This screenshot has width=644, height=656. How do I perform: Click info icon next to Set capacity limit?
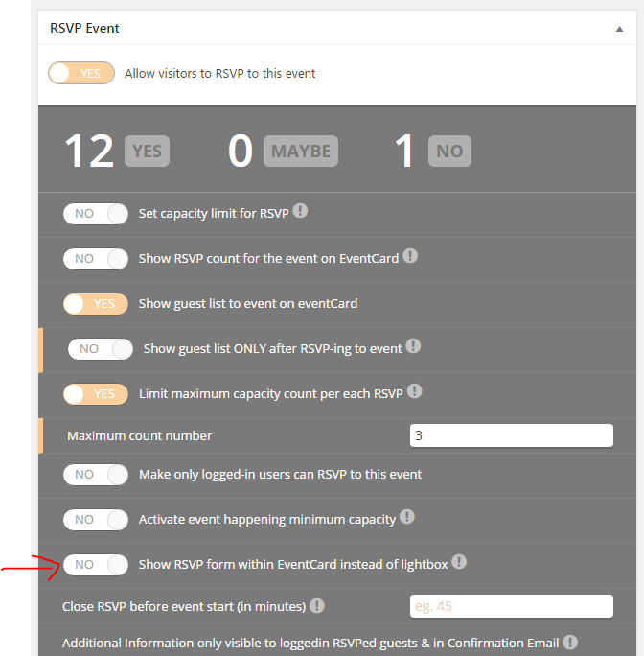[300, 210]
